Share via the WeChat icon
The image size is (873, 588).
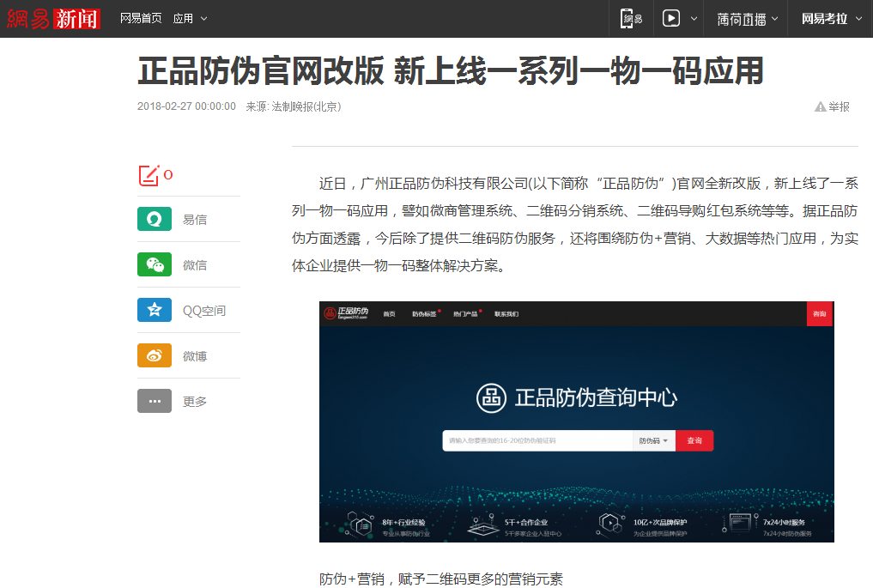[155, 264]
